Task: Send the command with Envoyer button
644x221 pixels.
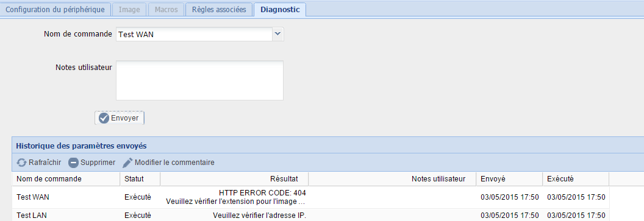Action: 120,118
